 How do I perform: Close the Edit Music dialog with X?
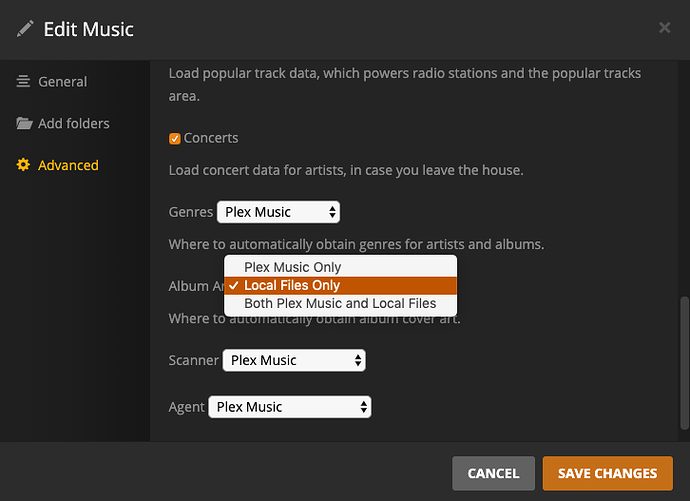pyautogui.click(x=665, y=28)
